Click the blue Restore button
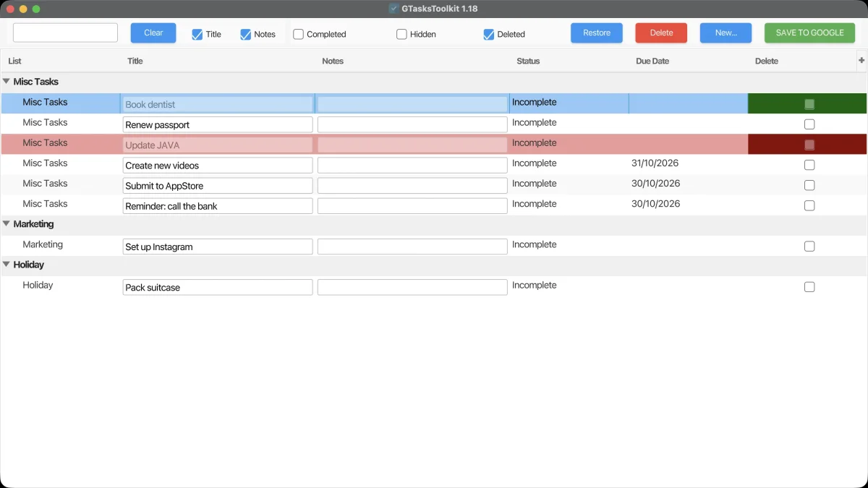Screen dimensions: 868x488 597,33
